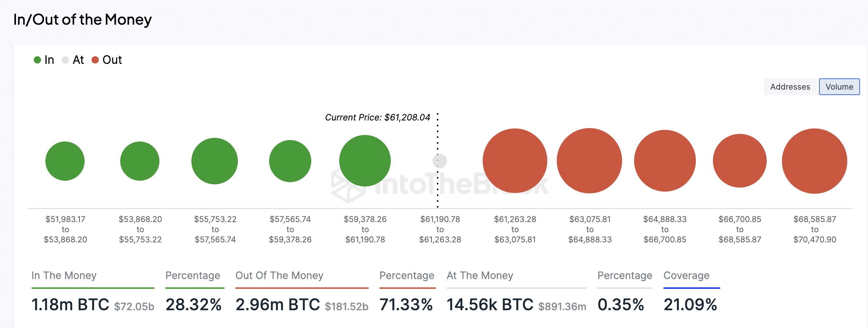
Task: Click the red $68,585.87 to $70,470.90 bubble
Action: [x=814, y=161]
